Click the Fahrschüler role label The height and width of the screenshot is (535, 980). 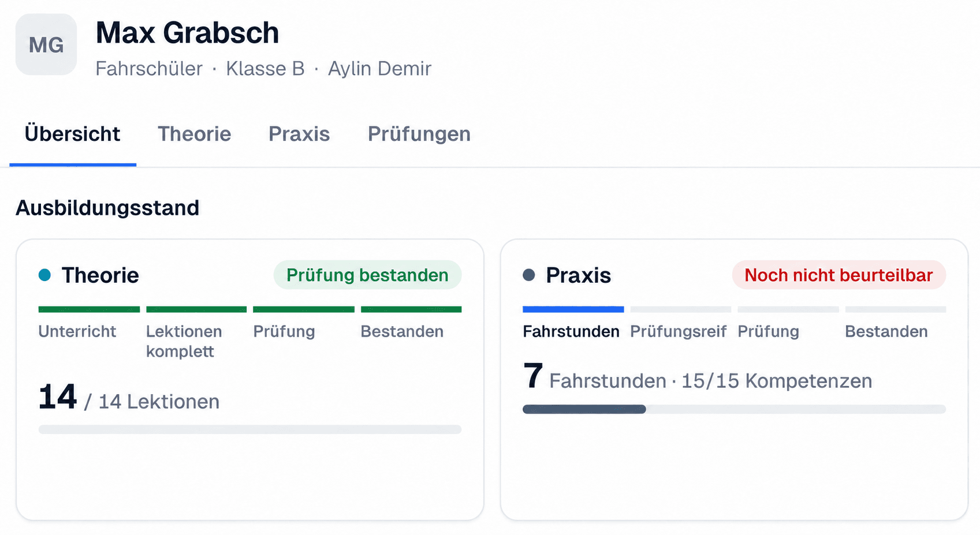[149, 69]
